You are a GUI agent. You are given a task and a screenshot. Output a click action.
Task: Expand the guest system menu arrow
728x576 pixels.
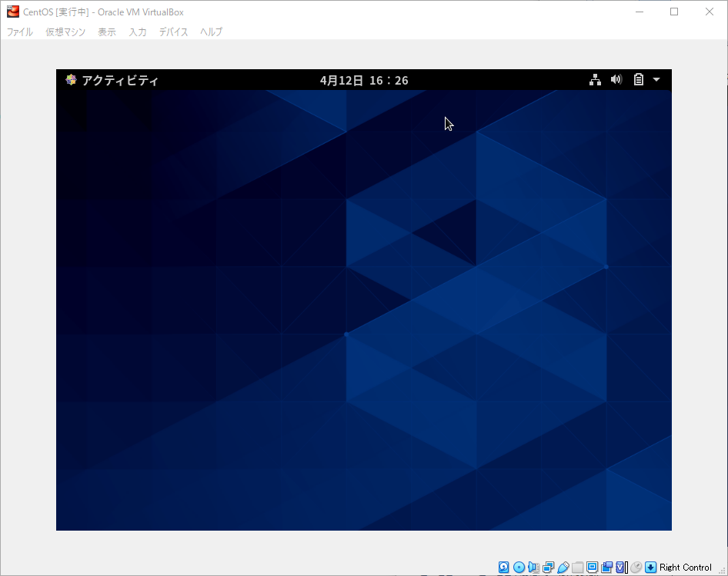click(656, 79)
